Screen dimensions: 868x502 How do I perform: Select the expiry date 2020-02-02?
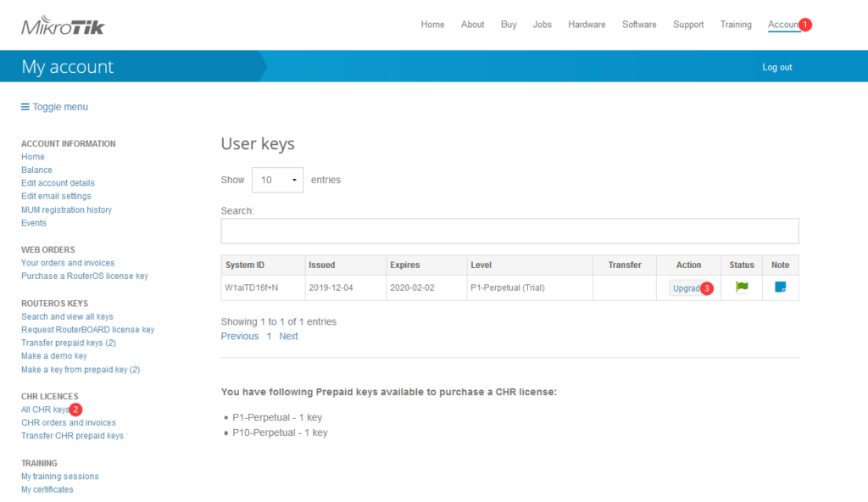pyautogui.click(x=412, y=287)
